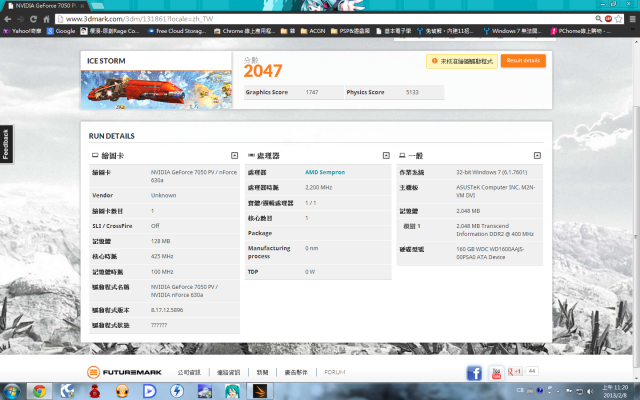Click the Result details button
This screenshot has width=640, height=400.
pyautogui.click(x=523, y=60)
